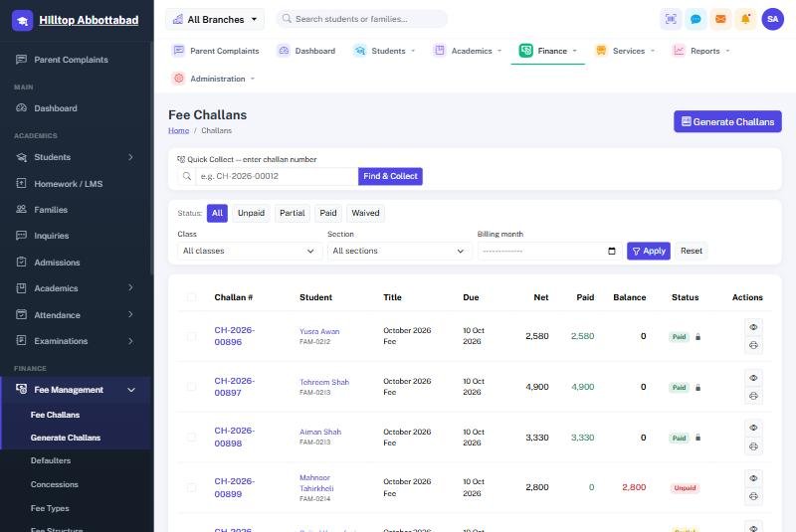The height and width of the screenshot is (532, 796).
Task: Follow the Home breadcrumb link
Action: coord(179,131)
